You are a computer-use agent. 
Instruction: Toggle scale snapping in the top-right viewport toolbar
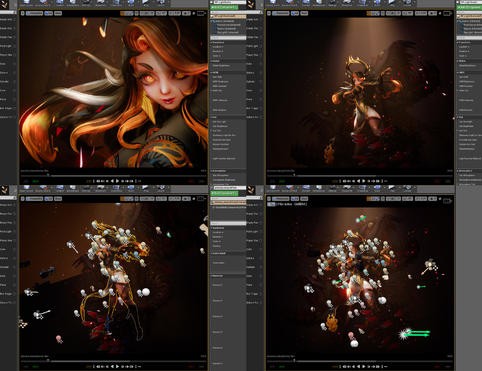[x=421, y=13]
